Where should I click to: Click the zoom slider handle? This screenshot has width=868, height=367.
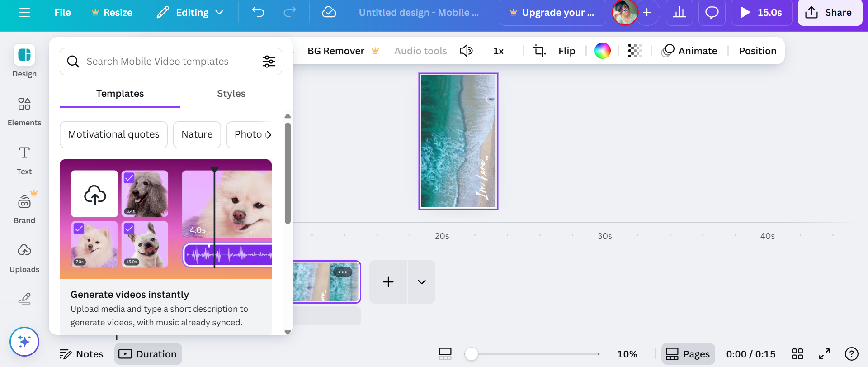pyautogui.click(x=472, y=354)
